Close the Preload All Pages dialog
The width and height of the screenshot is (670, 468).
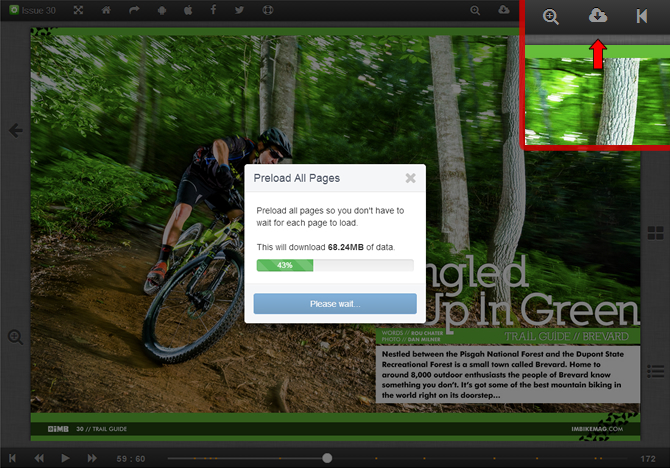point(411,178)
